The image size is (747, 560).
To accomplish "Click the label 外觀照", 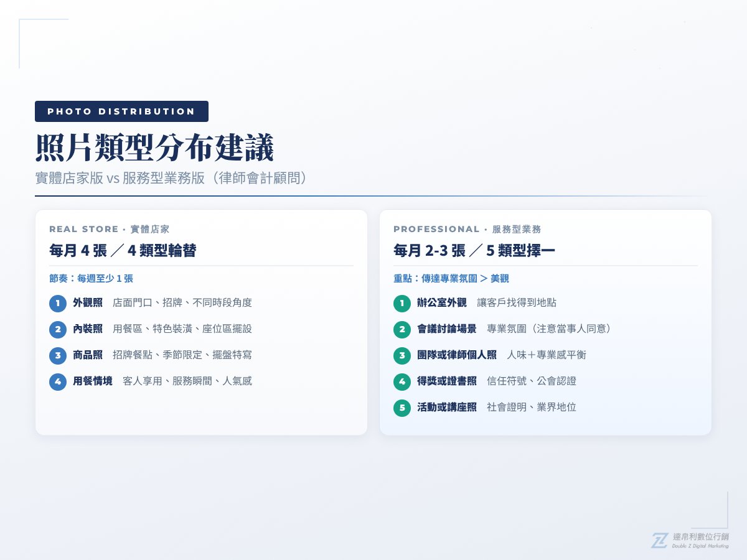I will tap(88, 303).
